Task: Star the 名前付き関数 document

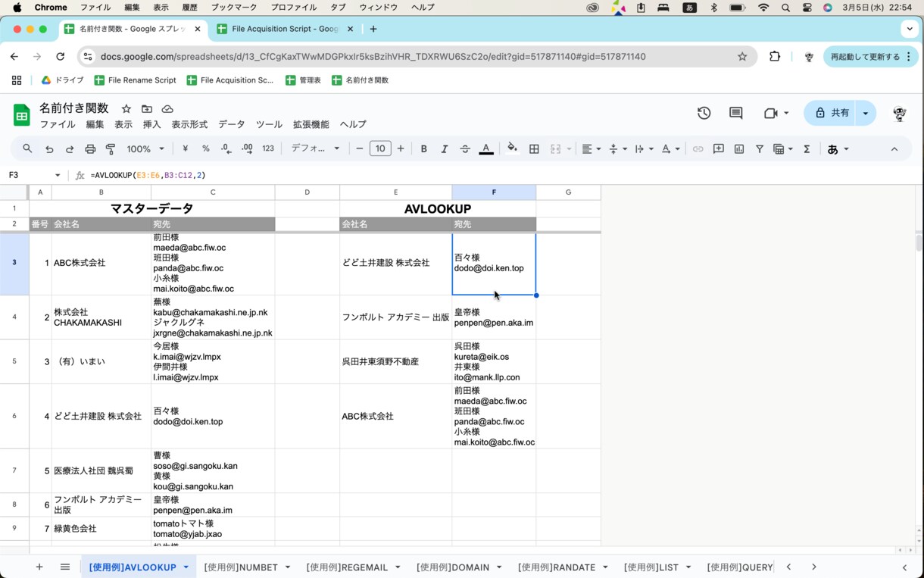Action: 126,109
